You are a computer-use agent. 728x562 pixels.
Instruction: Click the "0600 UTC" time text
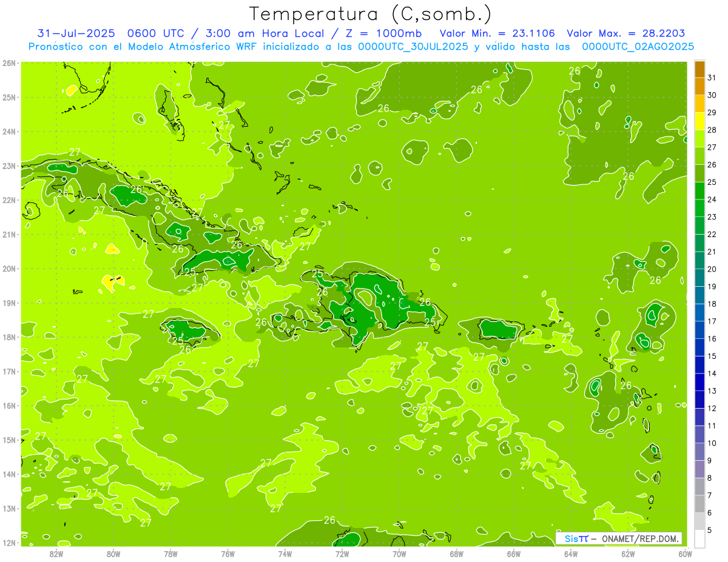click(155, 33)
